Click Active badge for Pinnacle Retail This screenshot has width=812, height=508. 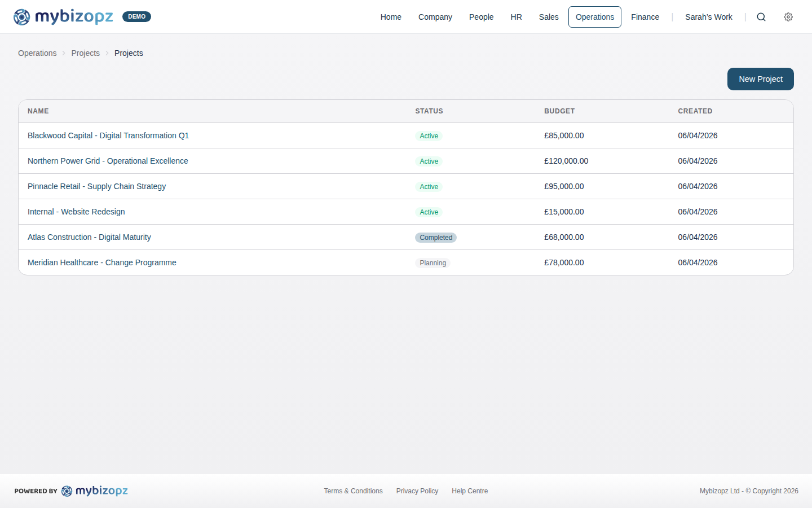(429, 187)
